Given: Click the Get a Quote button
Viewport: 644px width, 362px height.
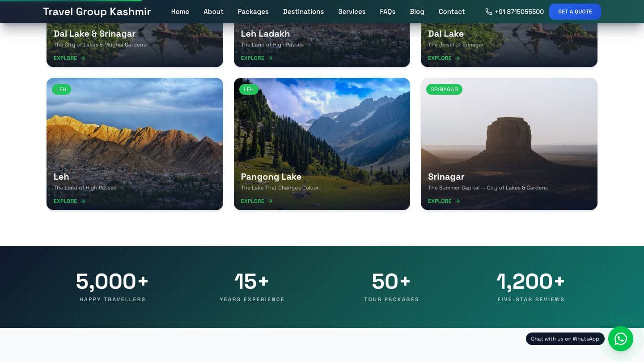Looking at the screenshot, I should pos(575,12).
